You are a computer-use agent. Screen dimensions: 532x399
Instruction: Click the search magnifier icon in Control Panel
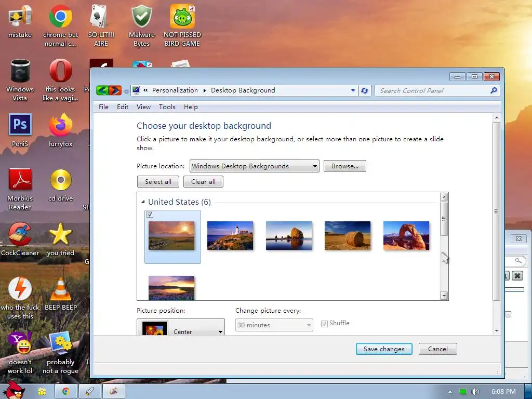[494, 90]
